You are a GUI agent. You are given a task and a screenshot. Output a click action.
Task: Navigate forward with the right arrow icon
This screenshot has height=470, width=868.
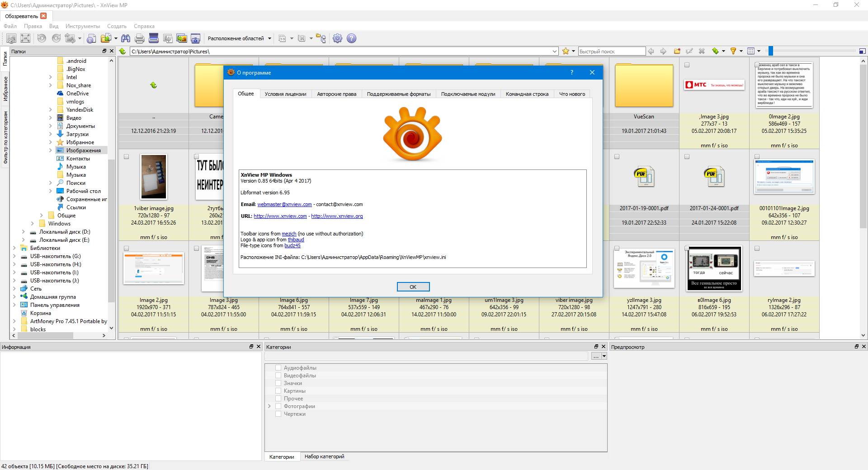pyautogui.click(x=663, y=51)
